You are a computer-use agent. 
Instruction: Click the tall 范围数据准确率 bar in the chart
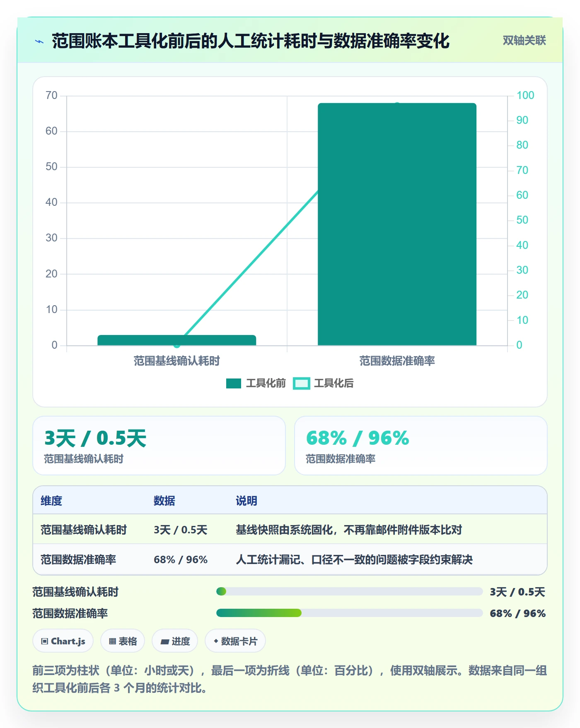(x=397, y=224)
